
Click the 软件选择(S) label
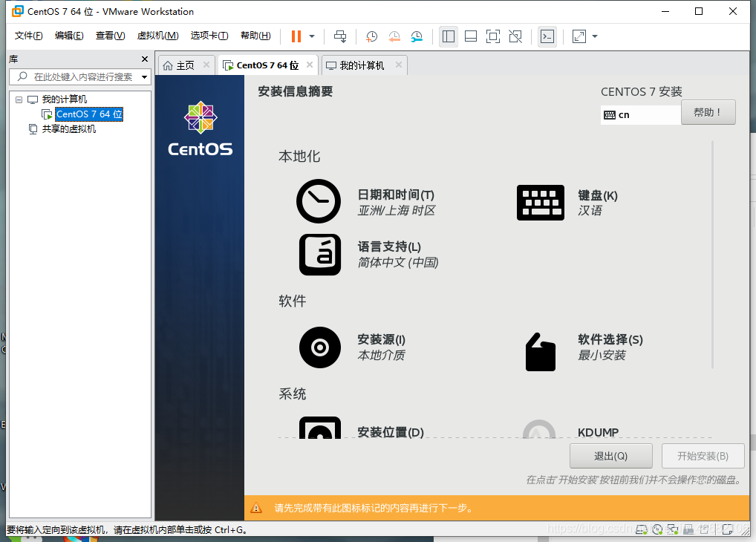click(x=610, y=339)
